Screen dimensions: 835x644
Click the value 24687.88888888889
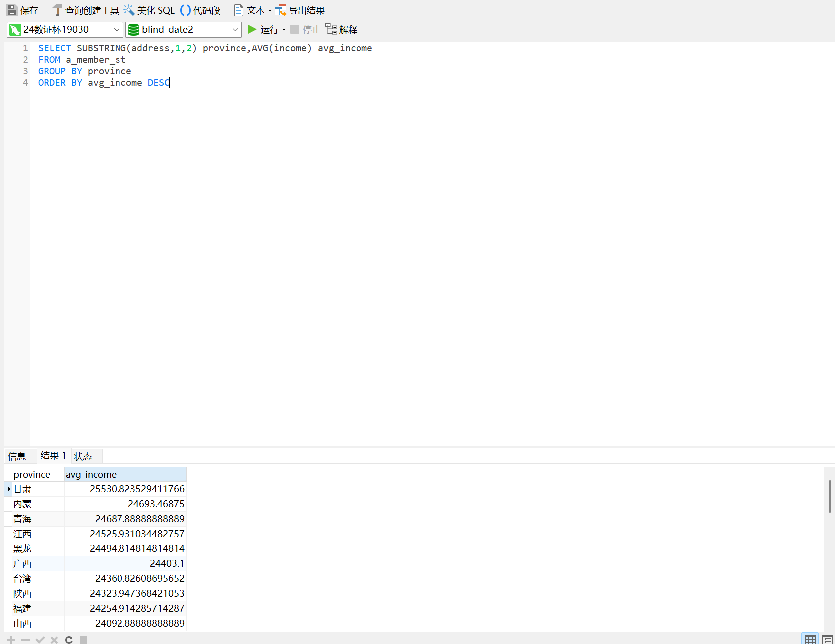140,519
